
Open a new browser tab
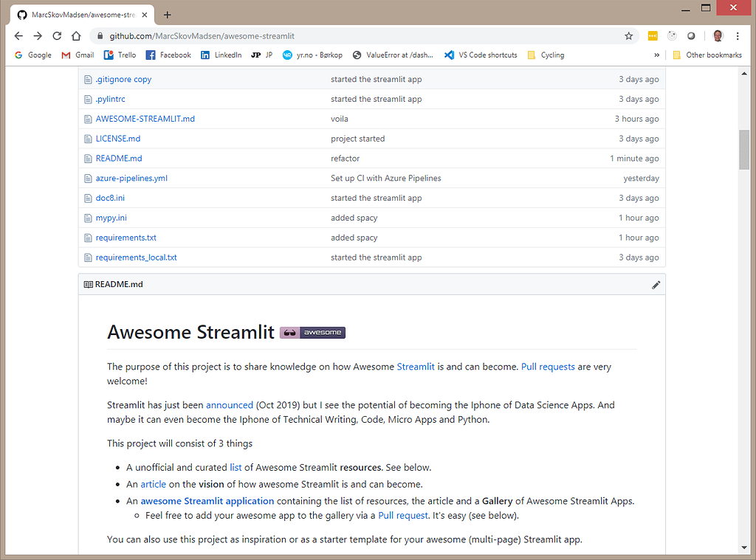coord(167,14)
